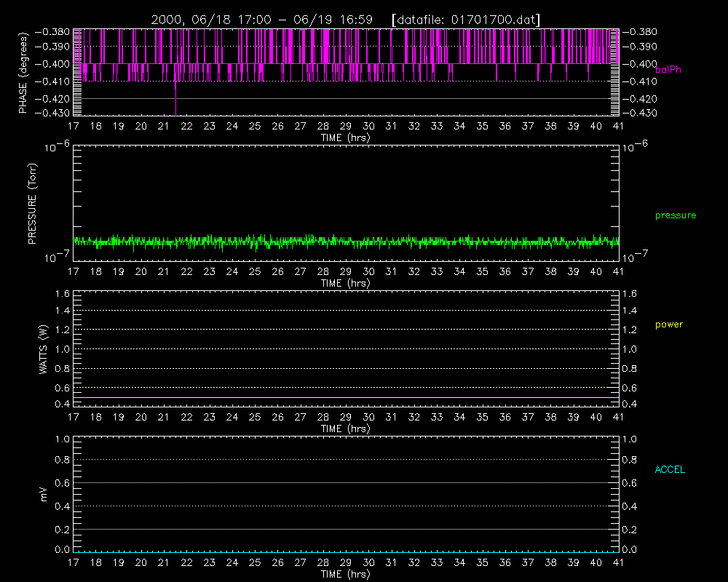Click left 0.6 tick label on mV plot

[x=62, y=483]
